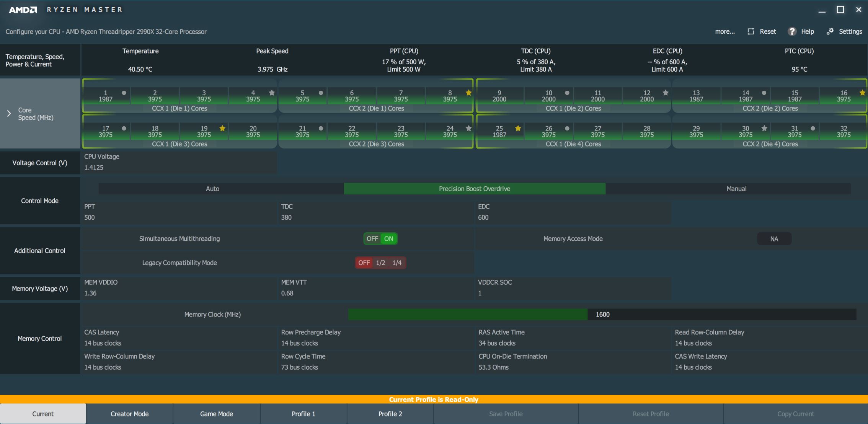Turn Simultaneous Multithreading OFF
The height and width of the screenshot is (424, 868).
372,239
